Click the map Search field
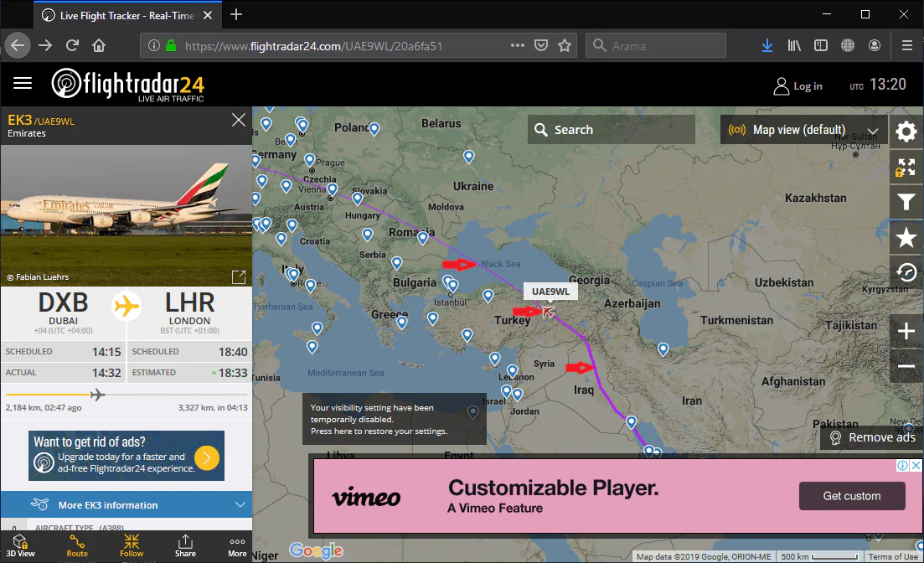This screenshot has width=924, height=563. click(612, 130)
